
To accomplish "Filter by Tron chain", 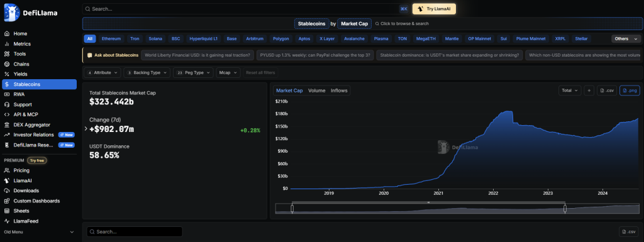I will coord(135,38).
